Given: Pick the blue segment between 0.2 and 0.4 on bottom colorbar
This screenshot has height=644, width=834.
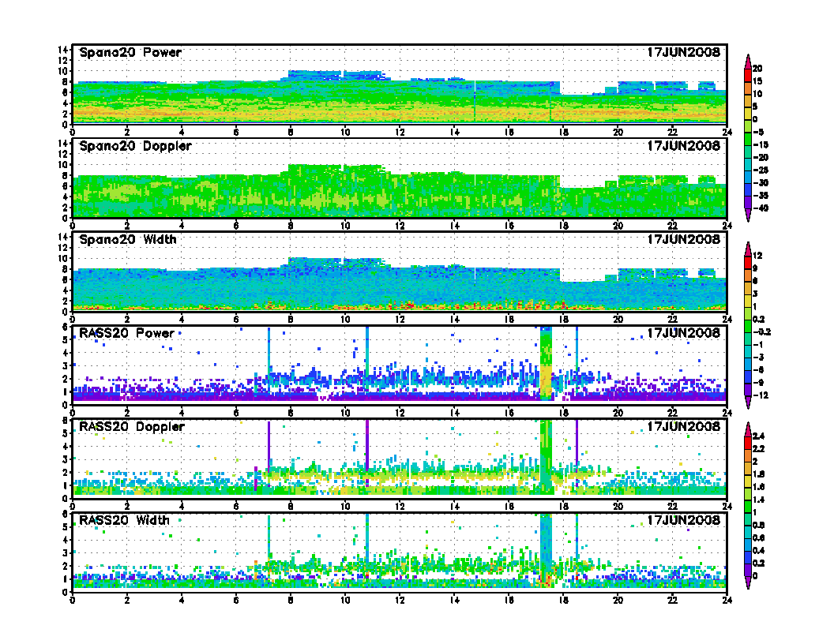Looking at the screenshot, I should [748, 557].
